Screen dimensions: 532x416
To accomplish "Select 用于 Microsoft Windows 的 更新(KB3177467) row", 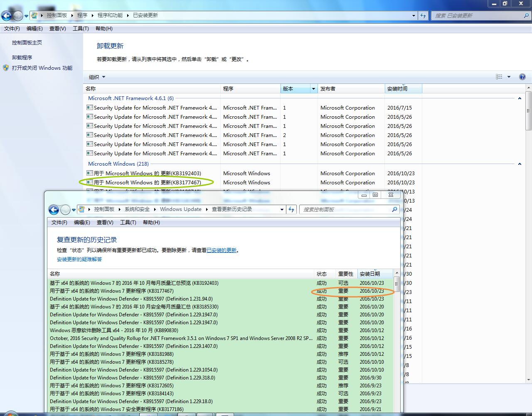I will pyautogui.click(x=254, y=182).
